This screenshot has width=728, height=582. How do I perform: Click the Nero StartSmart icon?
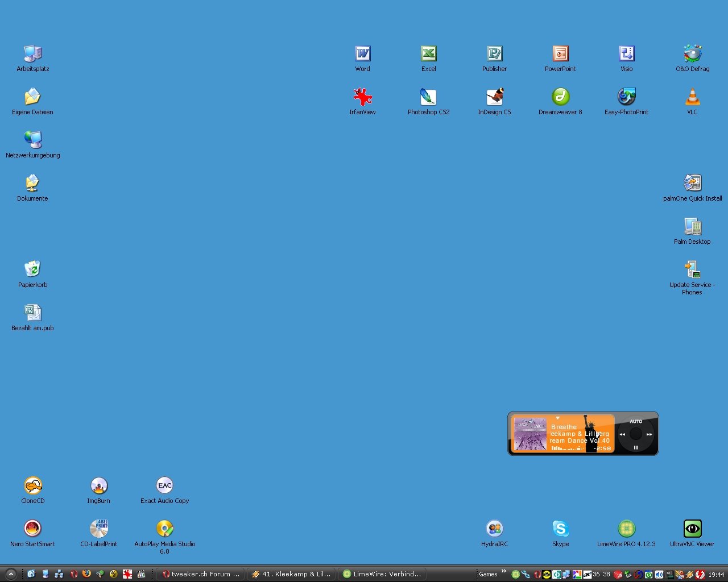pyautogui.click(x=32, y=529)
